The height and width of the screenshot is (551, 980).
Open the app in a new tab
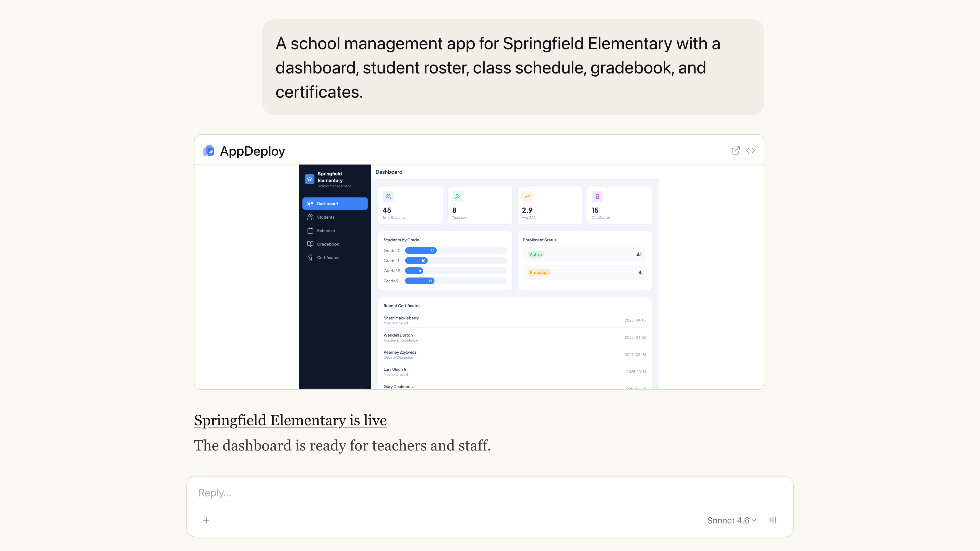coord(736,151)
